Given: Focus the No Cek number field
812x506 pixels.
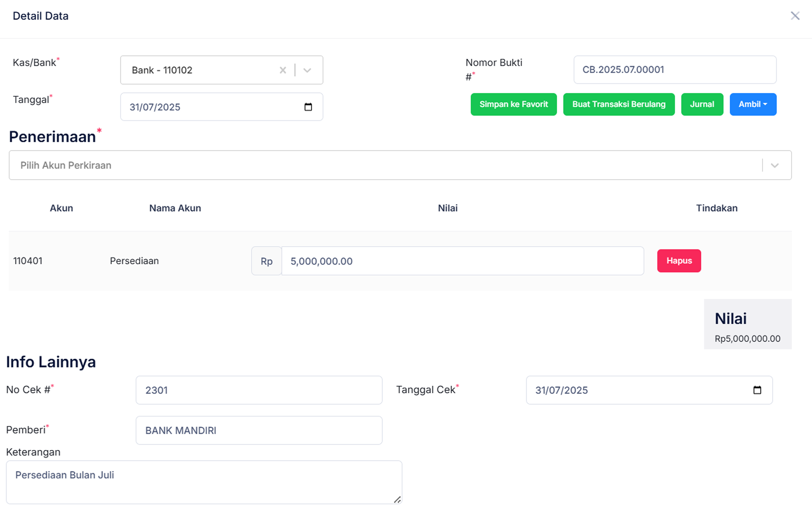Looking at the screenshot, I should (259, 390).
